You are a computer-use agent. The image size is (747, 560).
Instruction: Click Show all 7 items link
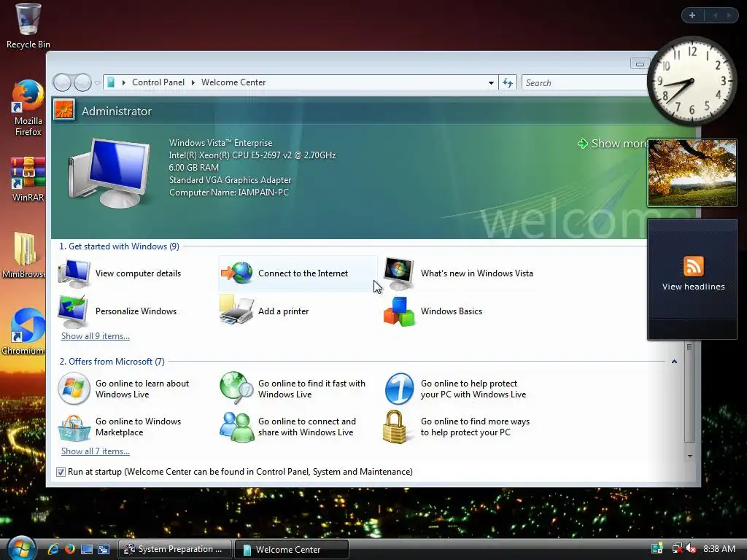click(96, 451)
